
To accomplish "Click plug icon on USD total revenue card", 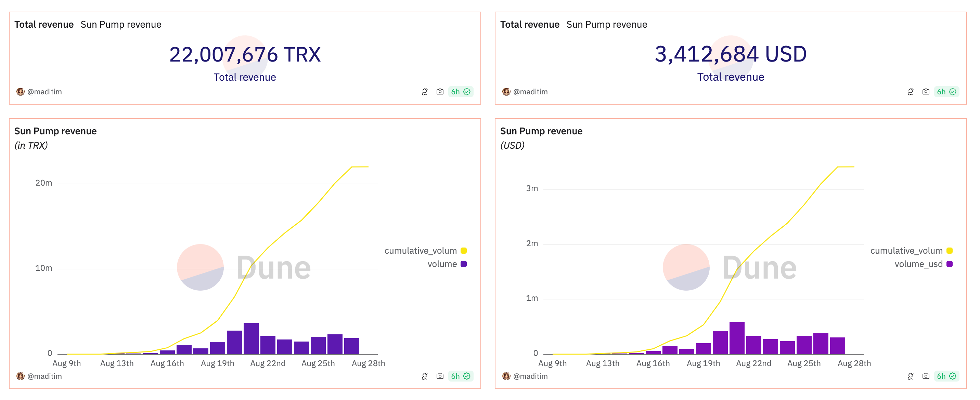I will 911,92.
